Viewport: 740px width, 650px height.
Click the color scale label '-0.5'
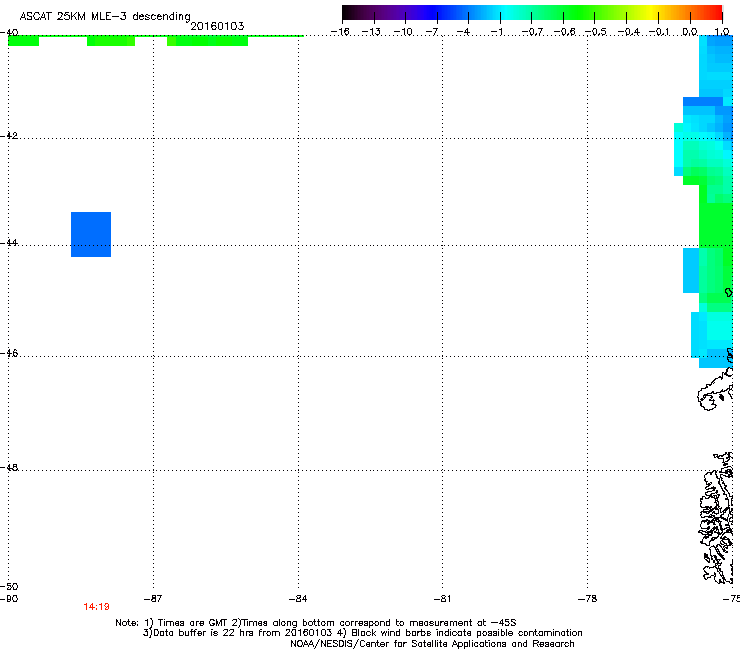tap(596, 32)
